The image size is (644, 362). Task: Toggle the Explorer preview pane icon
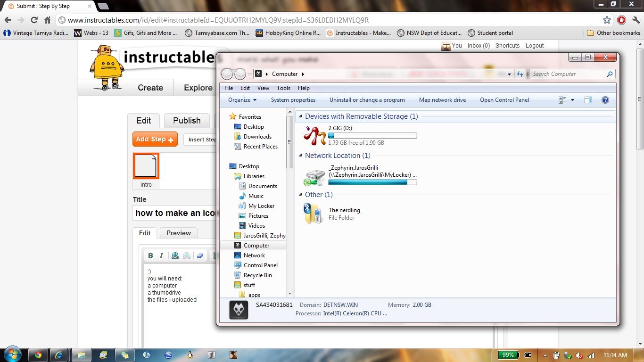[x=588, y=100]
